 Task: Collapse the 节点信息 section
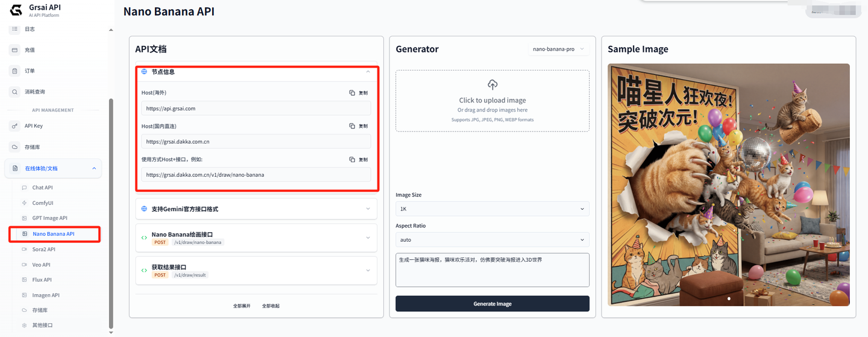(x=368, y=72)
